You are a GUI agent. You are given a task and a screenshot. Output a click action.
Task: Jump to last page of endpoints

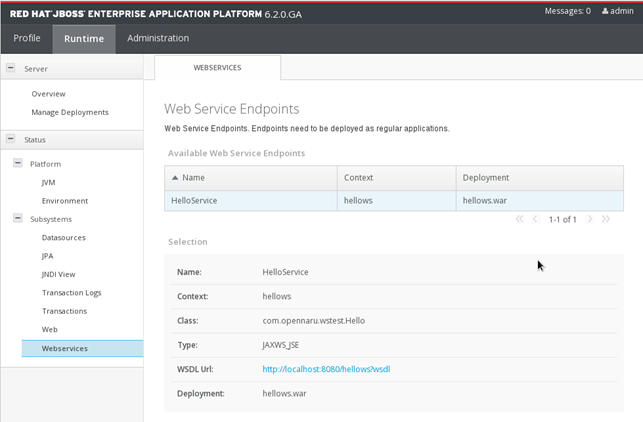[x=606, y=219]
